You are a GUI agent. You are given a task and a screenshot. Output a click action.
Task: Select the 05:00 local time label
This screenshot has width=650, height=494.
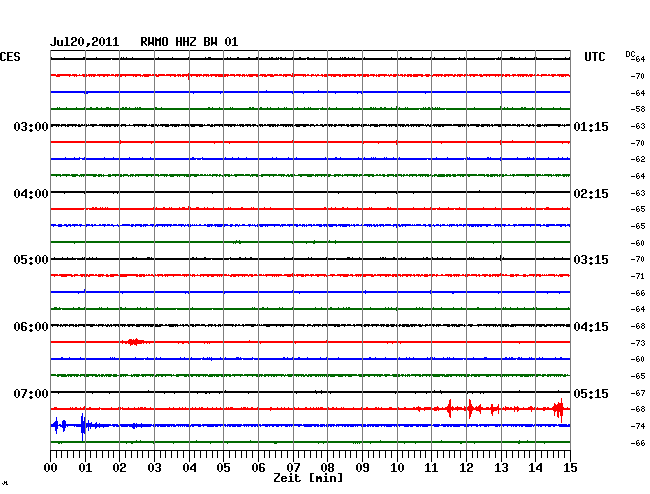(31, 260)
